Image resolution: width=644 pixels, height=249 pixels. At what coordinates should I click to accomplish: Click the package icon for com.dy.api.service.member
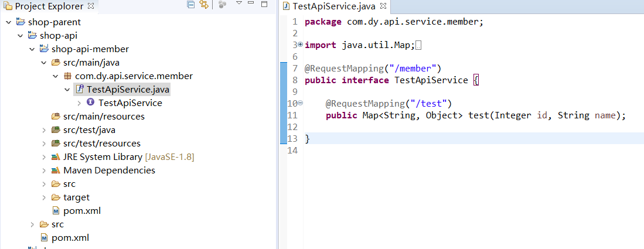(68, 76)
